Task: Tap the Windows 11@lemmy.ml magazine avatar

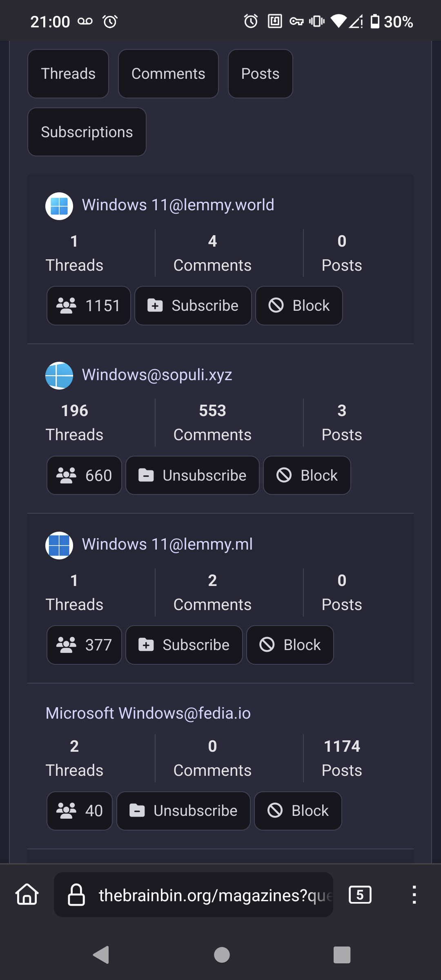Action: [x=59, y=546]
